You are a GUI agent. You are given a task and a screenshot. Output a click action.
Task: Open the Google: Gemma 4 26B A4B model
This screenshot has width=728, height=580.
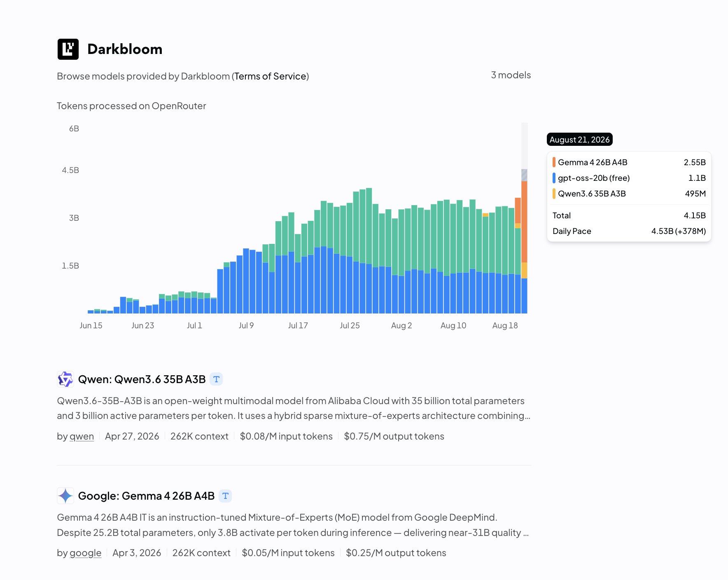point(146,496)
